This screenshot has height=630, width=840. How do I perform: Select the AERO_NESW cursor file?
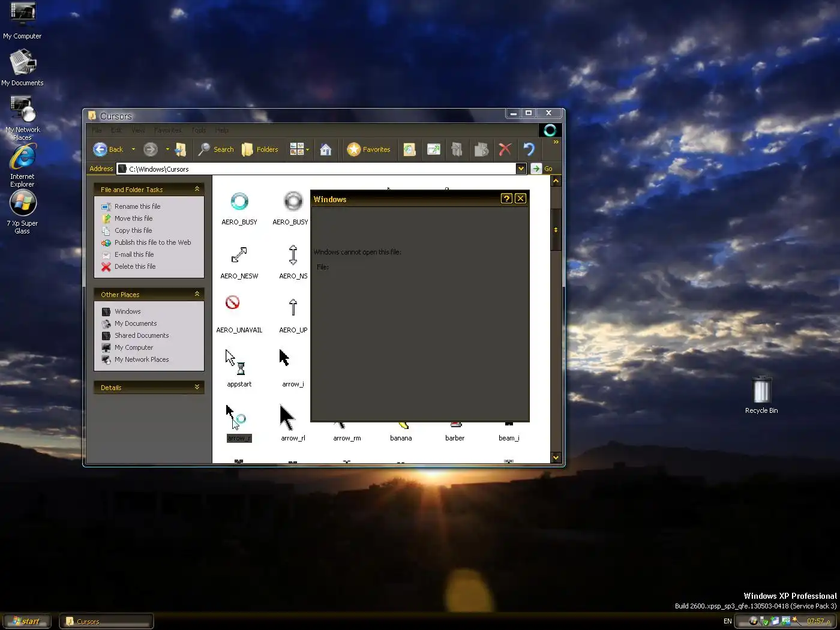click(x=239, y=262)
